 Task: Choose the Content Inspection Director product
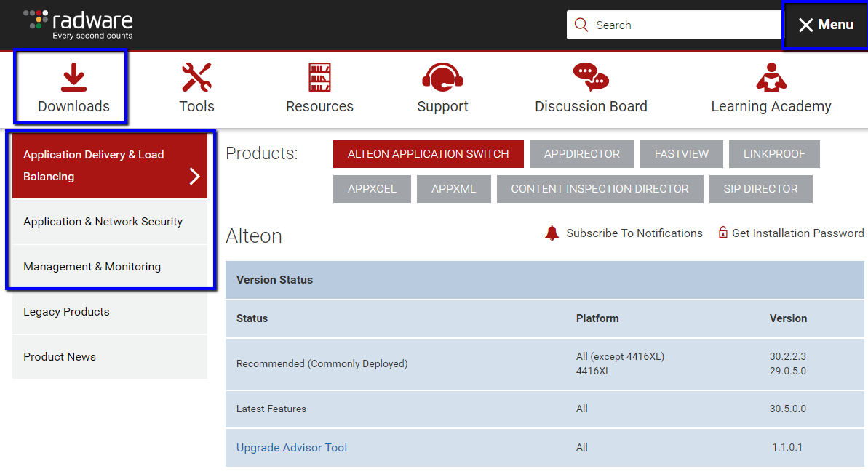coord(600,189)
